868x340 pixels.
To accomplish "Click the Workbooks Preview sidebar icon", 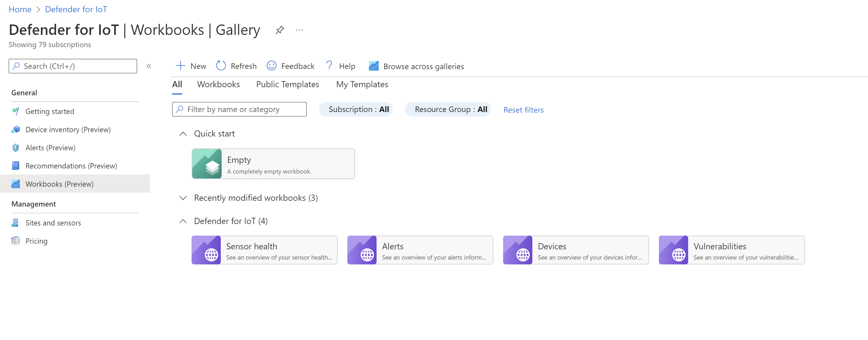I will coord(16,183).
